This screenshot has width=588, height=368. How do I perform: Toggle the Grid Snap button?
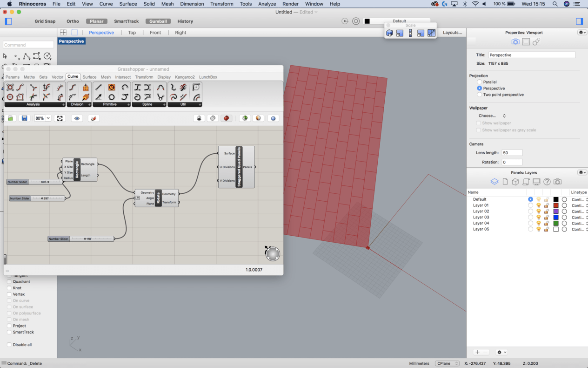45,21
